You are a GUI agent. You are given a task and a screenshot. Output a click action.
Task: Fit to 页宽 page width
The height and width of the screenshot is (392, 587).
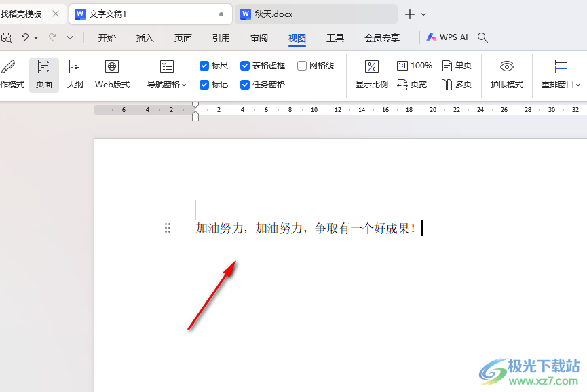[x=412, y=85]
